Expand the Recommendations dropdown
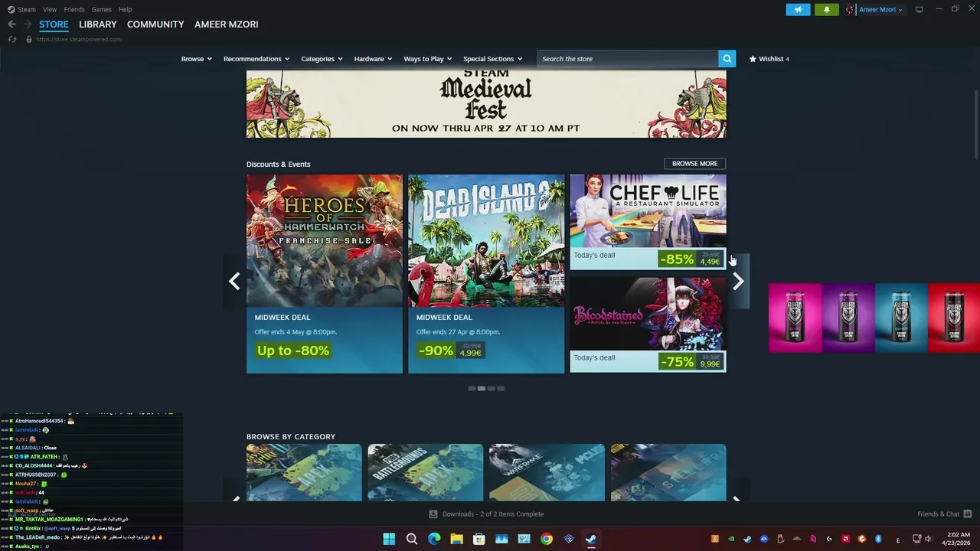 pos(256,58)
